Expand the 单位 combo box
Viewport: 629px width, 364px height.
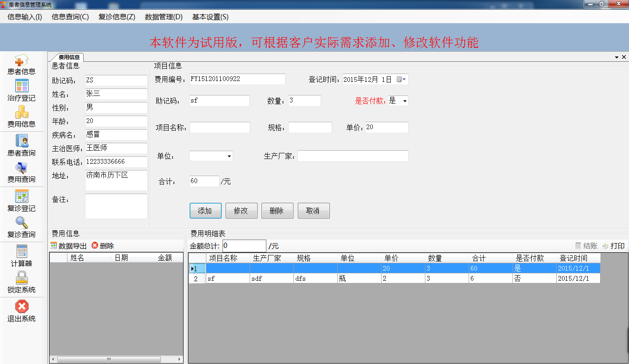point(229,156)
